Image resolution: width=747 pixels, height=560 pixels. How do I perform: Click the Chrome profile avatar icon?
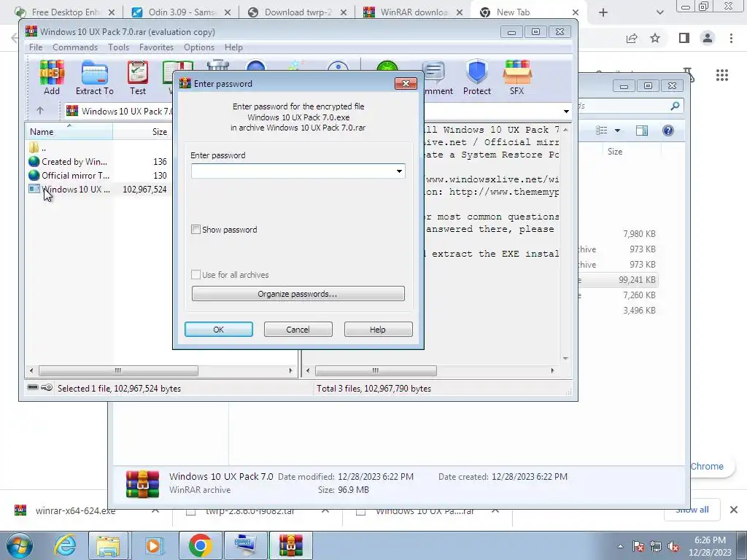pos(708,38)
